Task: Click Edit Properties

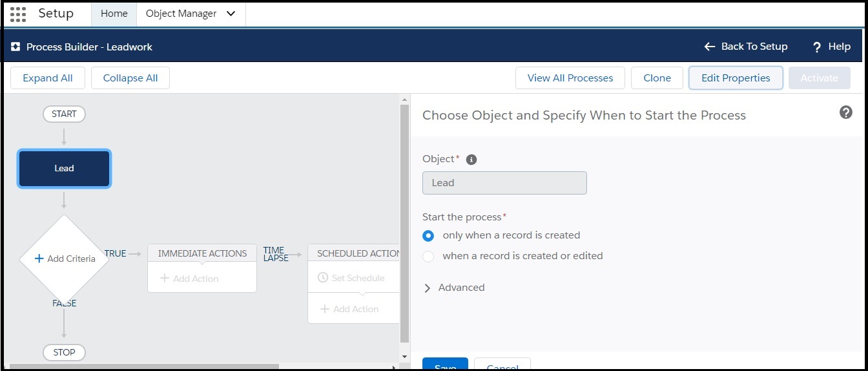Action: point(736,78)
